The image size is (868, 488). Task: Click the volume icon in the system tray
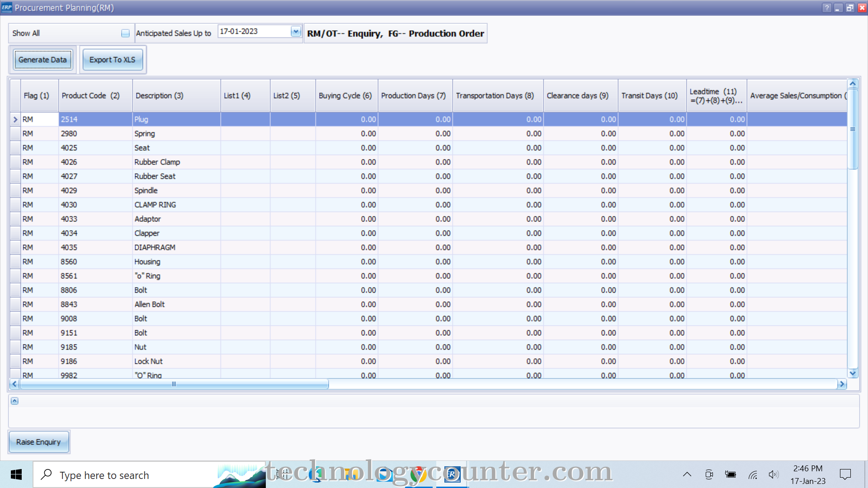773,474
